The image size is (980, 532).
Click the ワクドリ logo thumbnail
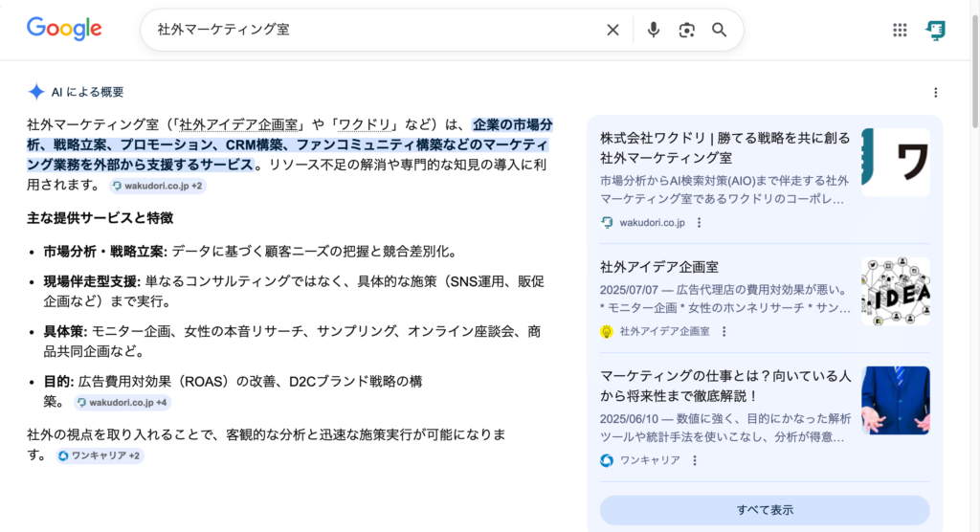[895, 162]
